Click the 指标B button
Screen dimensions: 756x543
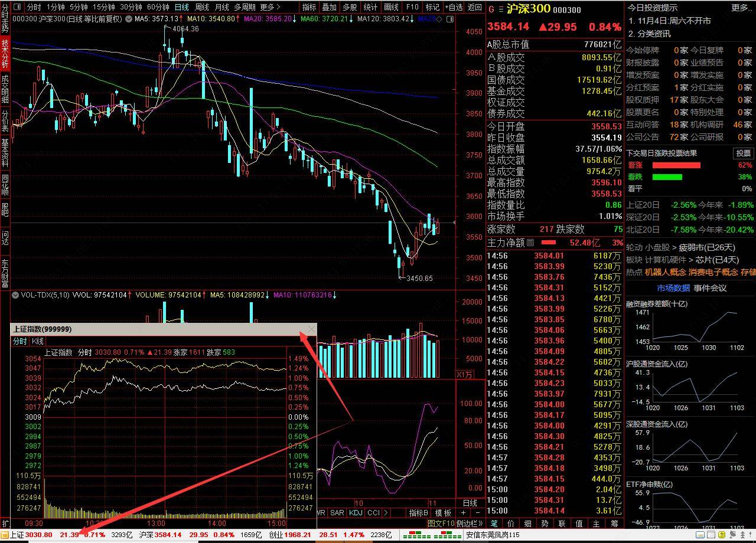(419, 513)
